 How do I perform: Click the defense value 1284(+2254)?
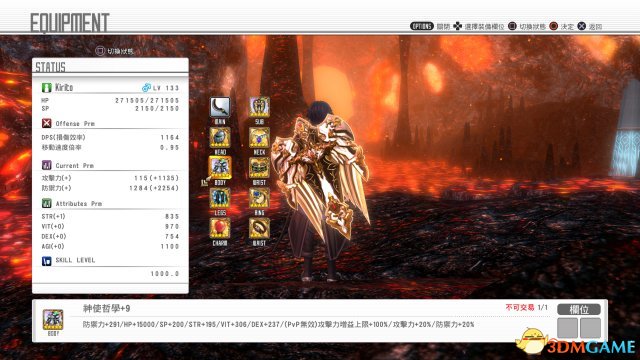[154, 188]
